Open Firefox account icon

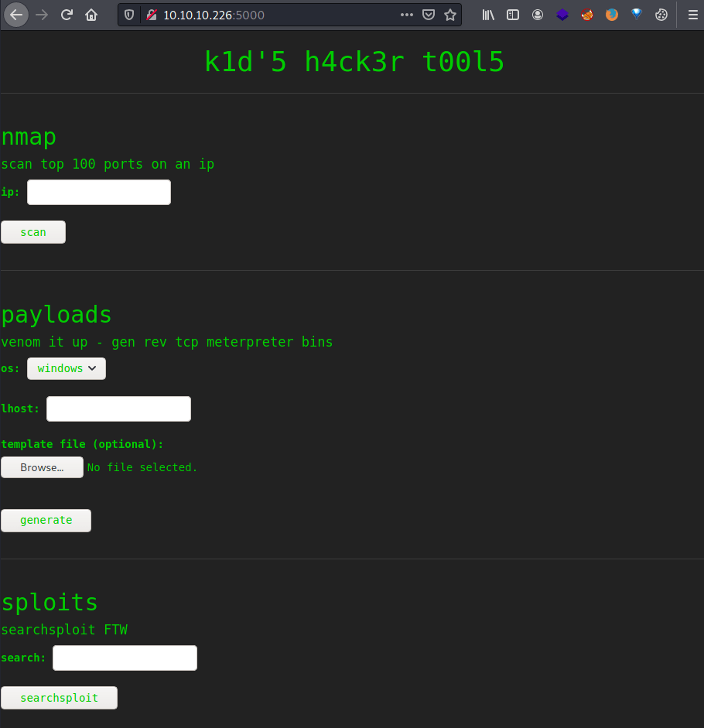538,15
